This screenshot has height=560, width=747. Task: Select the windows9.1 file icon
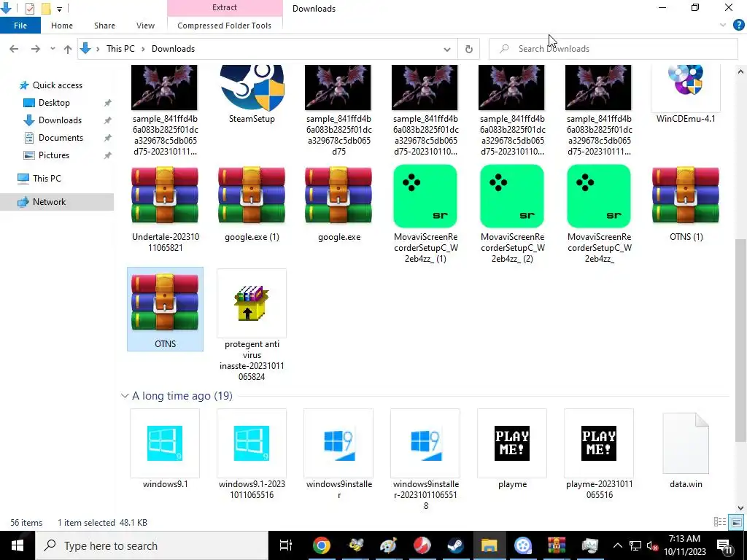click(x=165, y=443)
